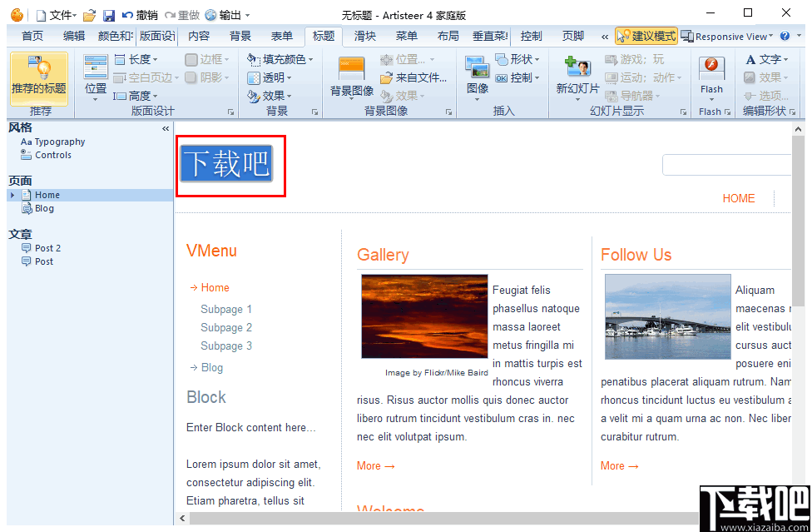Click the HOME navigation link in preview
Screen dimensions: 812x532
[x=738, y=198]
